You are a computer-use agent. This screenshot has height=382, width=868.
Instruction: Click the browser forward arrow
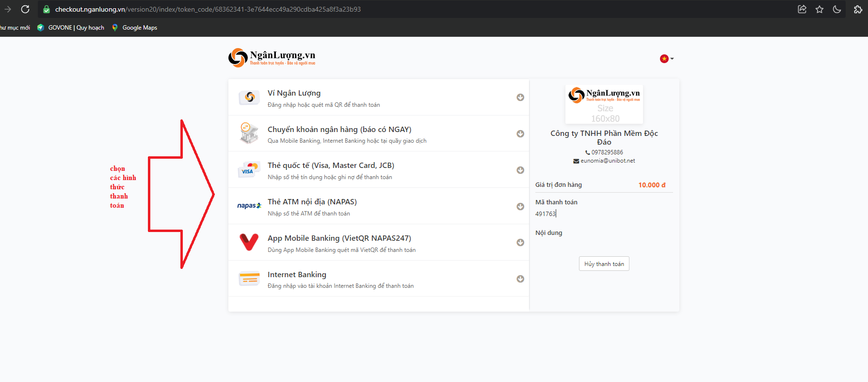pyautogui.click(x=7, y=9)
